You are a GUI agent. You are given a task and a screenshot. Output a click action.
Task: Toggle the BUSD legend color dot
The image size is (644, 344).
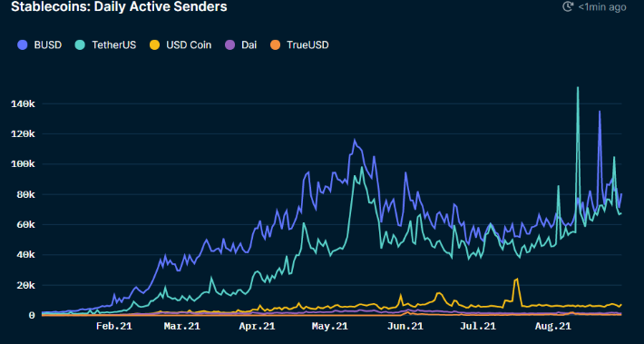click(x=23, y=44)
